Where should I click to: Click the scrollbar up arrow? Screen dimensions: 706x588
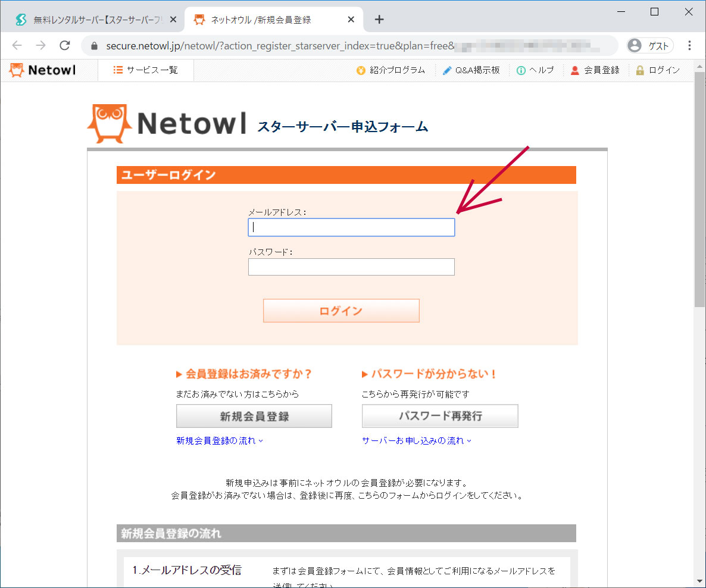coord(699,67)
